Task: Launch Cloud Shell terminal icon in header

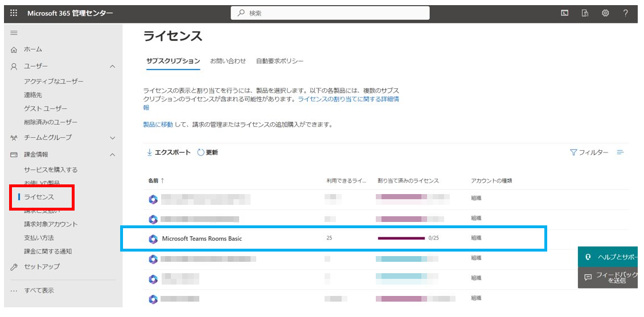Action: [565, 13]
